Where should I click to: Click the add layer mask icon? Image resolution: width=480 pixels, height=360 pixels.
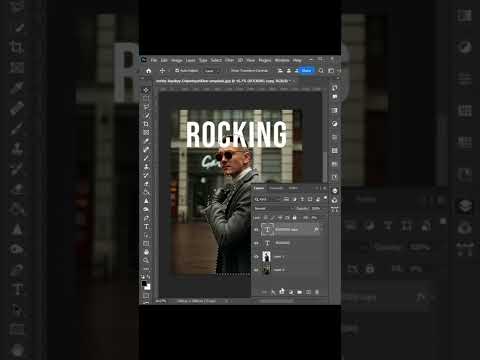pyautogui.click(x=282, y=292)
